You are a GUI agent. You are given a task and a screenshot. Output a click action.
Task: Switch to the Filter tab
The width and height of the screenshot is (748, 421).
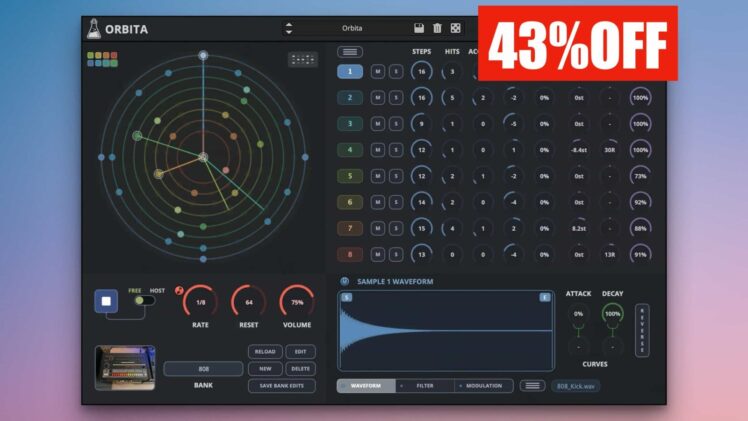click(425, 386)
